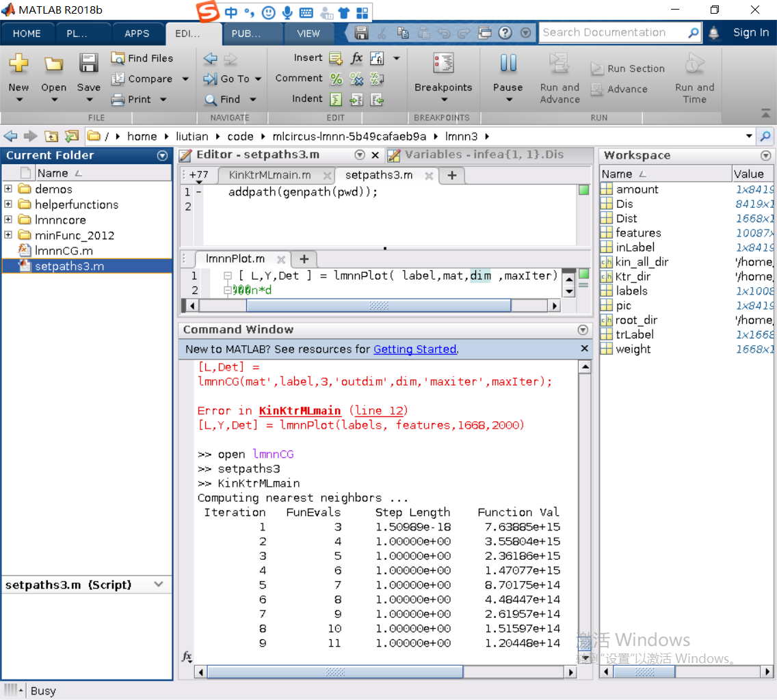
Task: Click the quick access Save icon
Action: [x=361, y=33]
